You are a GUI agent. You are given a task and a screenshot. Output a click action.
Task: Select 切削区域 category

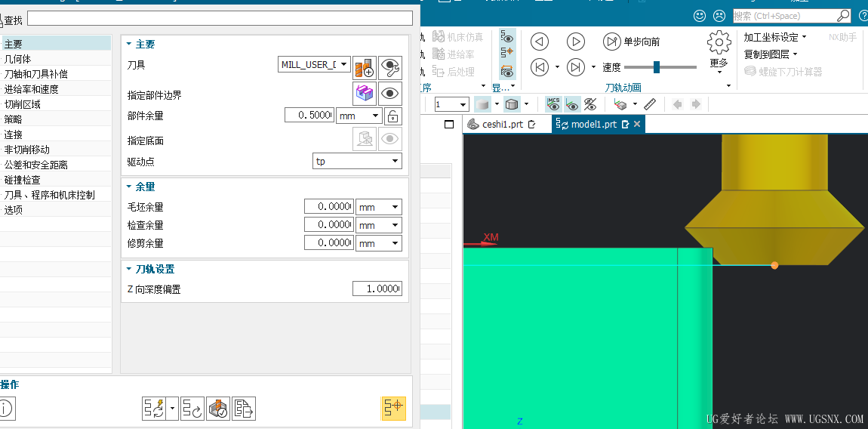tap(55, 104)
